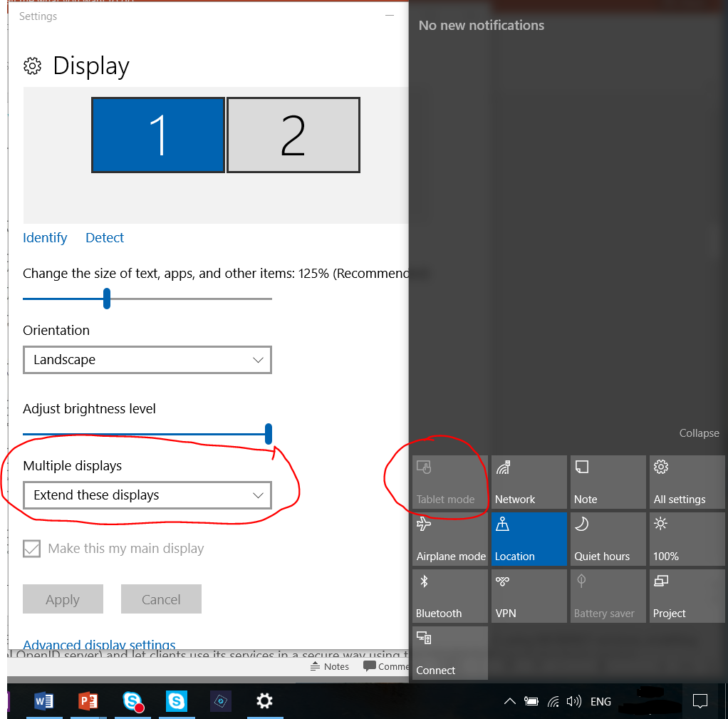Toggle Bluetooth quick action
728x719 pixels.
[449, 596]
